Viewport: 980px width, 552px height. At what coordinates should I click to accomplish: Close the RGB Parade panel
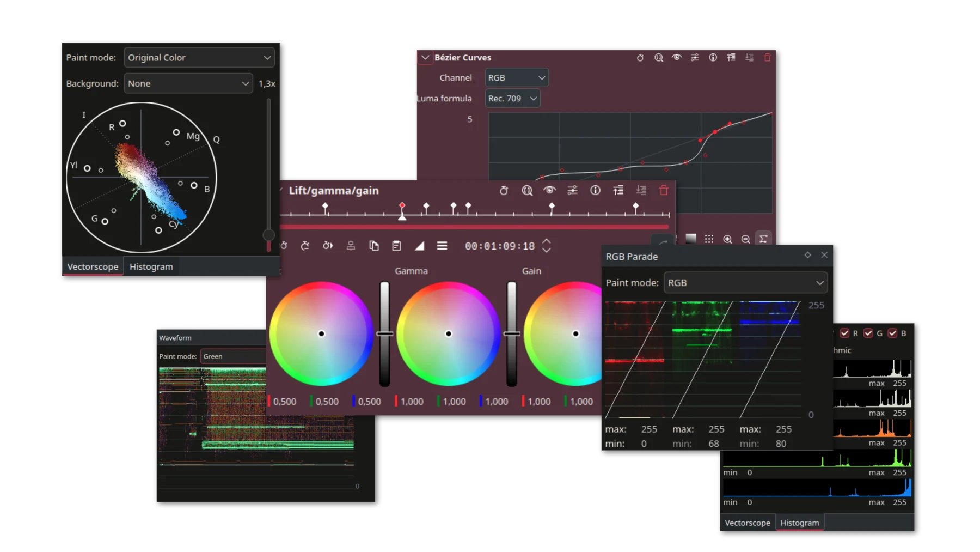pyautogui.click(x=824, y=255)
